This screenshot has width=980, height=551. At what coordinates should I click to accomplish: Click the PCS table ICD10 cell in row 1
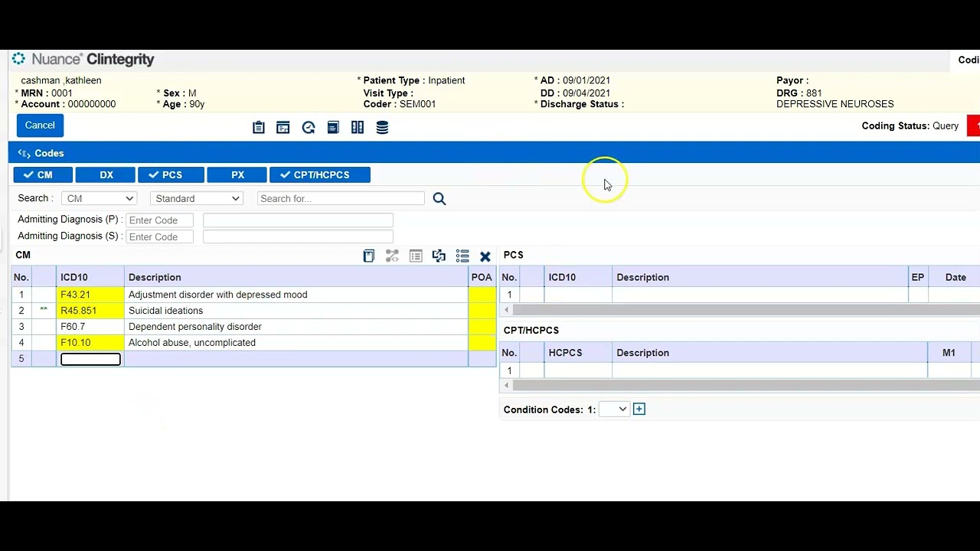click(578, 295)
